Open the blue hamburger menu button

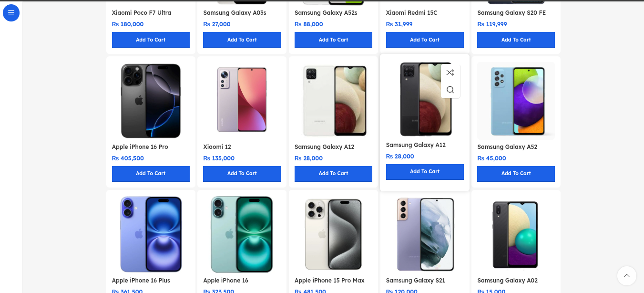(11, 13)
